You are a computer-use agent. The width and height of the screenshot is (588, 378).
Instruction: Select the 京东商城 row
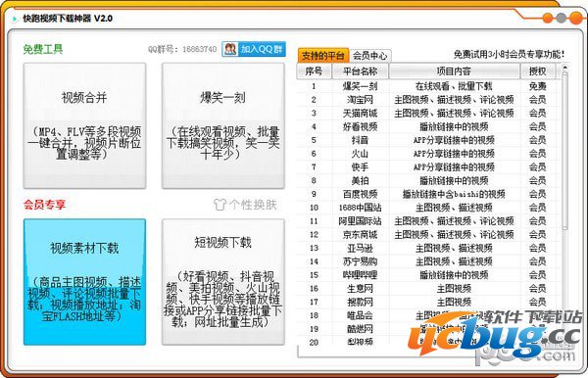click(427, 234)
